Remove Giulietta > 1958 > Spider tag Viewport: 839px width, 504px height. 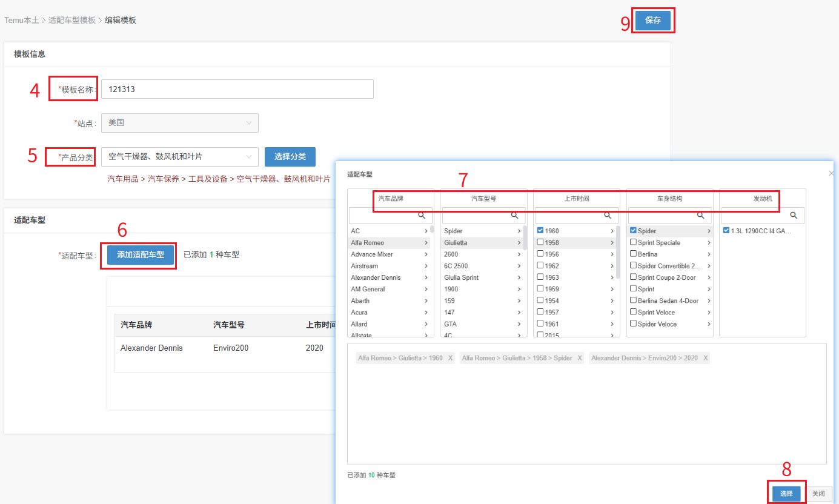click(580, 358)
